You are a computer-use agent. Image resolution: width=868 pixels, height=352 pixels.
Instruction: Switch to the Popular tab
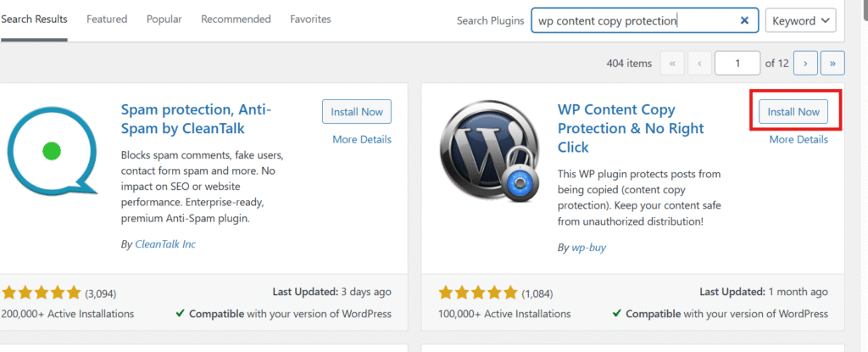(x=164, y=20)
